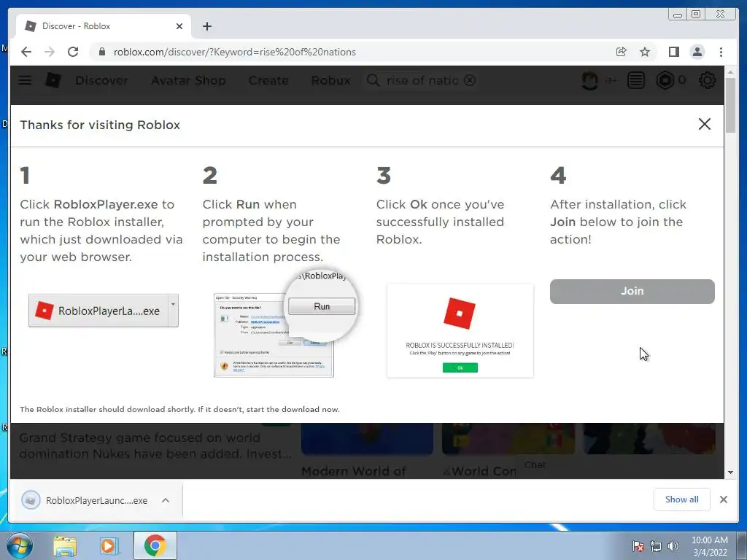This screenshot has height=560, width=747.
Task: Close the Chrome downloads bar
Action: click(723, 499)
